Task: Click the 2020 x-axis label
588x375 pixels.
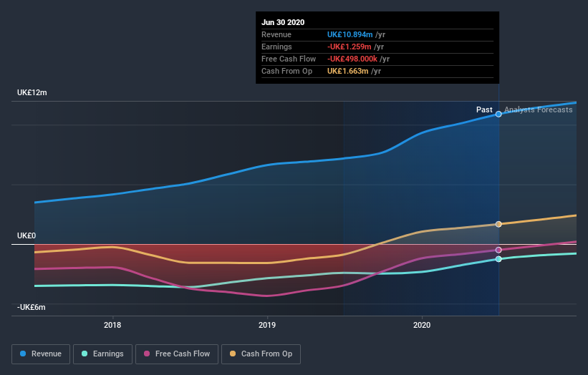Action: [422, 325]
